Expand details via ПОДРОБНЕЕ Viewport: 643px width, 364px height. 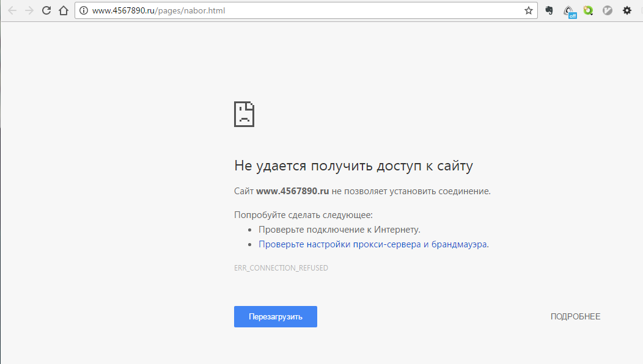tap(575, 316)
